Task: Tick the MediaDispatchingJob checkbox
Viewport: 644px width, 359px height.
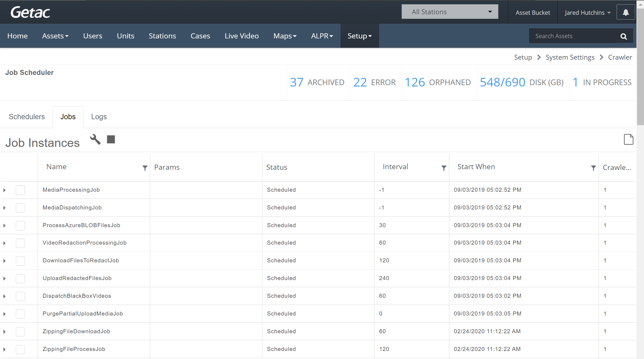Action: click(x=20, y=208)
